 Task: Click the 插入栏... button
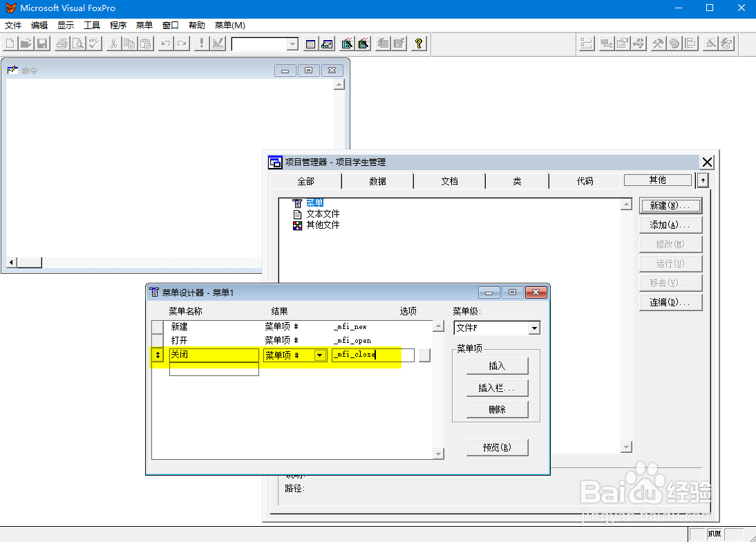point(497,388)
